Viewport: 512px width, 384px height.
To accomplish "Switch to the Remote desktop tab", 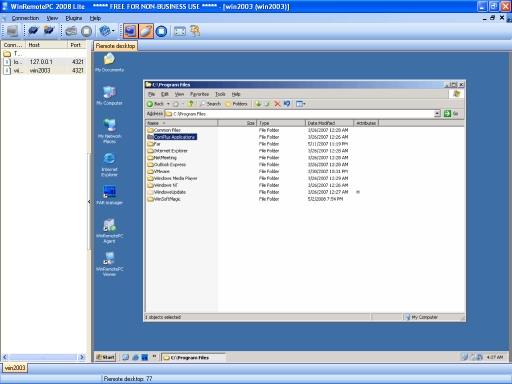I will [x=115, y=46].
